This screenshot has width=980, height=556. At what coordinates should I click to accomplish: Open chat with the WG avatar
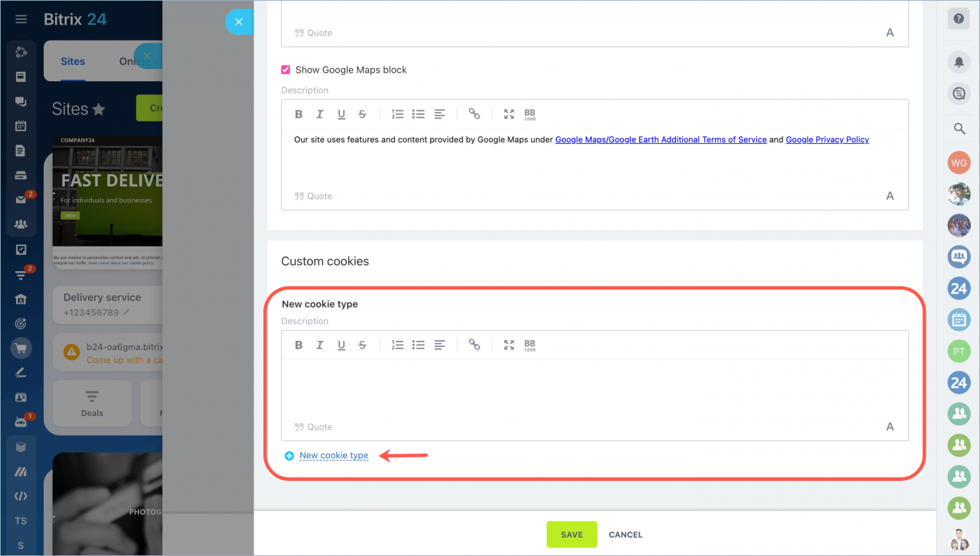[959, 162]
